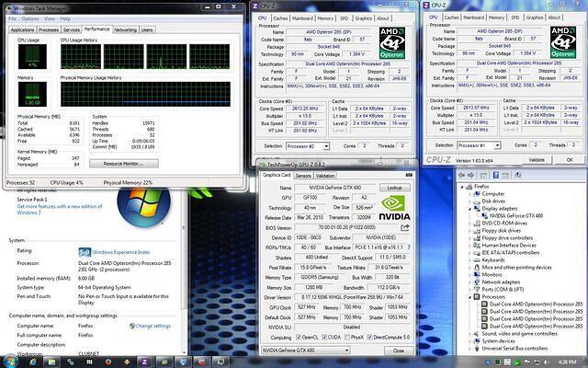Click the Windows Experience Index badge icon
The image size is (588, 368).
pos(85,249)
